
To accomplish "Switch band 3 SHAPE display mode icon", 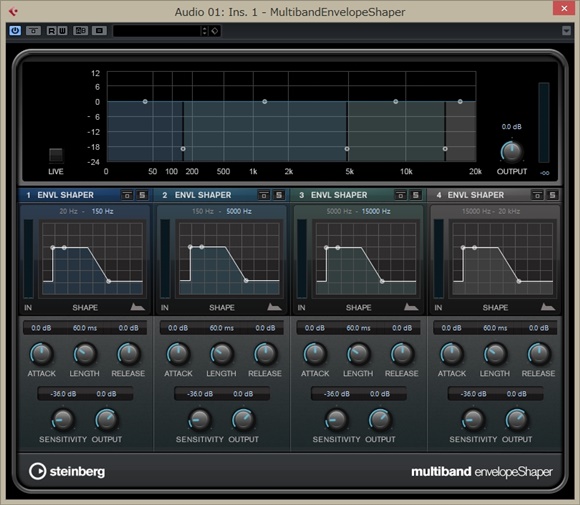I will click(411, 307).
